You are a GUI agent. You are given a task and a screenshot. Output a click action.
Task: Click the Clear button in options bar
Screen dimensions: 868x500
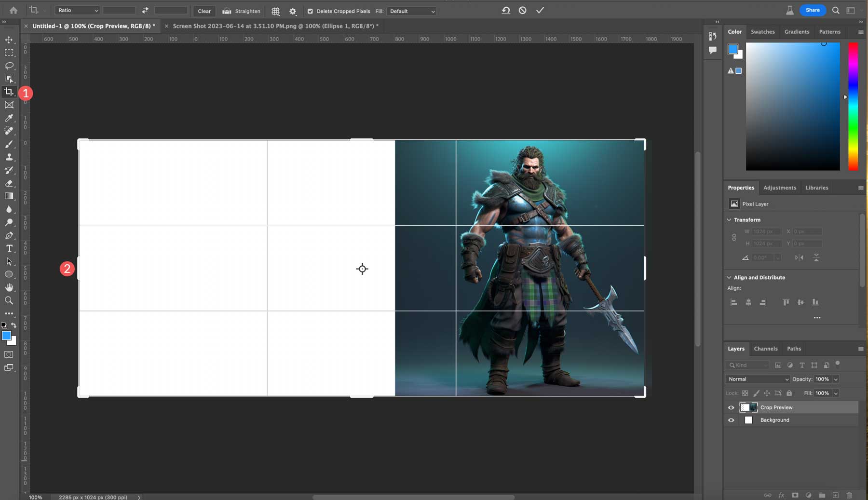[204, 11]
